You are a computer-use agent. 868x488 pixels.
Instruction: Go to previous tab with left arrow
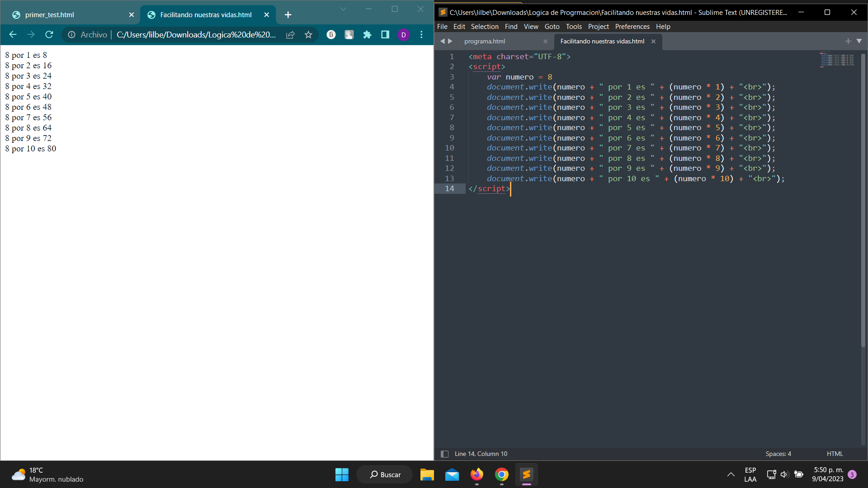443,41
